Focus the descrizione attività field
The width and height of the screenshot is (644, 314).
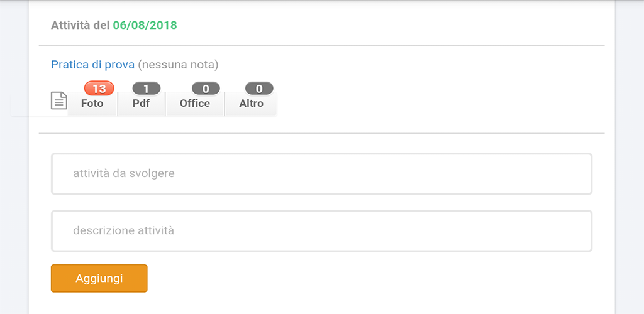pos(321,230)
